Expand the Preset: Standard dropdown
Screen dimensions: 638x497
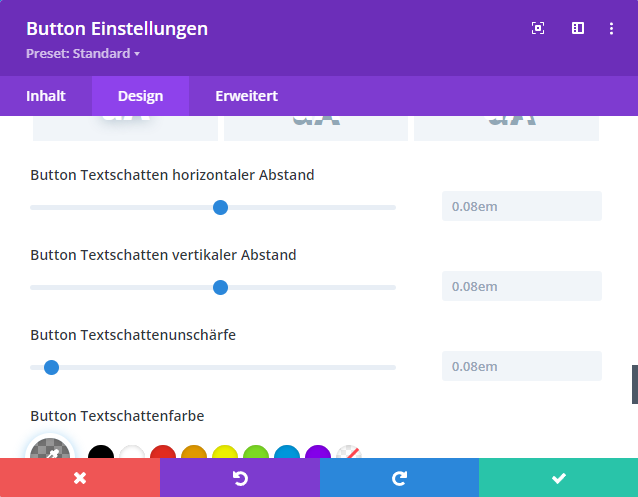pyautogui.click(x=83, y=53)
